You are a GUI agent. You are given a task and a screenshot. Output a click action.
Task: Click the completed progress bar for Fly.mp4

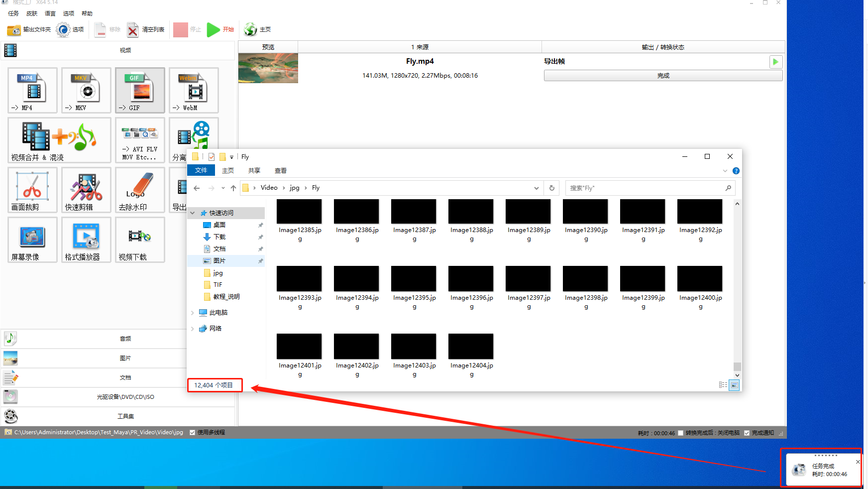[x=663, y=76]
